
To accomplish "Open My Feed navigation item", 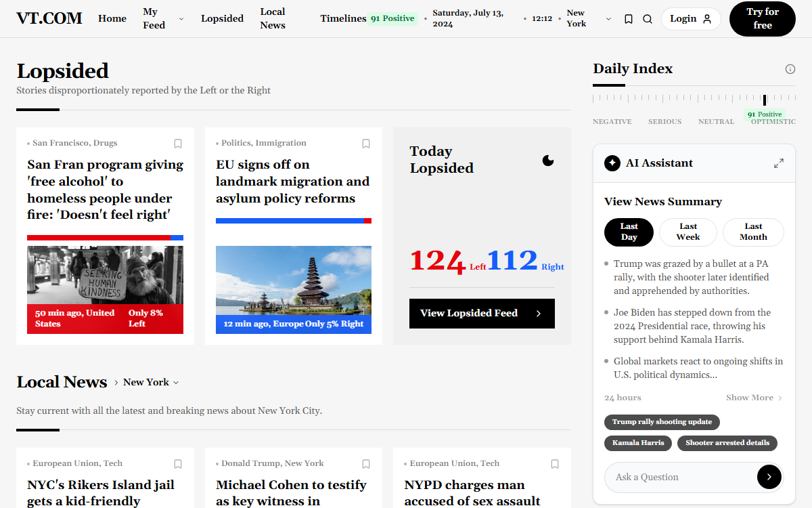I will 154,18.
